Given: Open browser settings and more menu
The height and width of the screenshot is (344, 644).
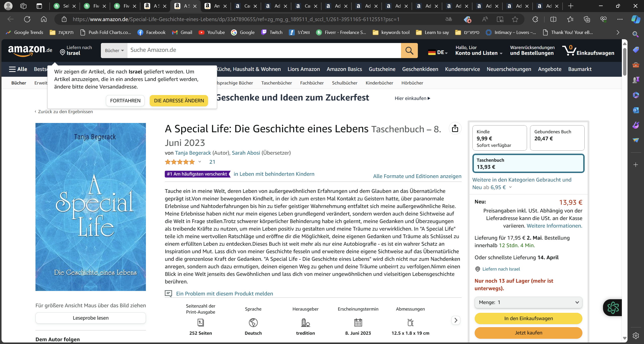Looking at the screenshot, I should pyautogui.click(x=620, y=19).
